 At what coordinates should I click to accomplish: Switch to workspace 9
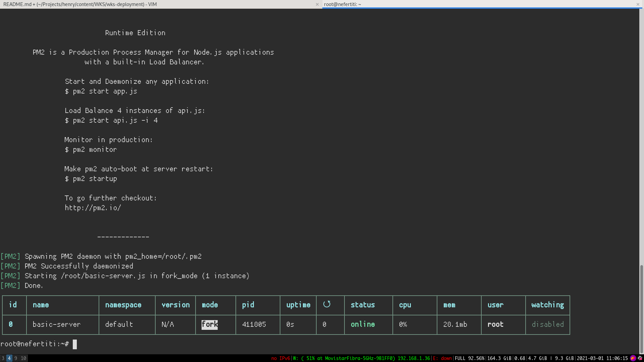point(16,358)
